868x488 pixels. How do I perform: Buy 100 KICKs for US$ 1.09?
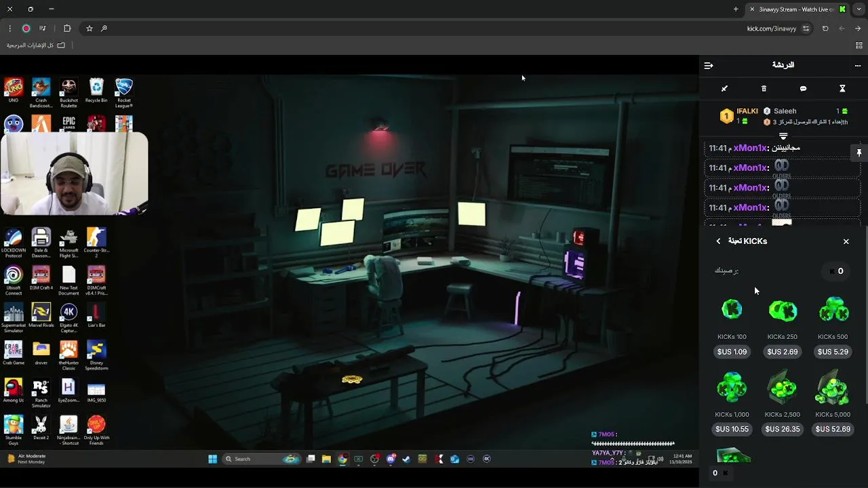(x=732, y=352)
